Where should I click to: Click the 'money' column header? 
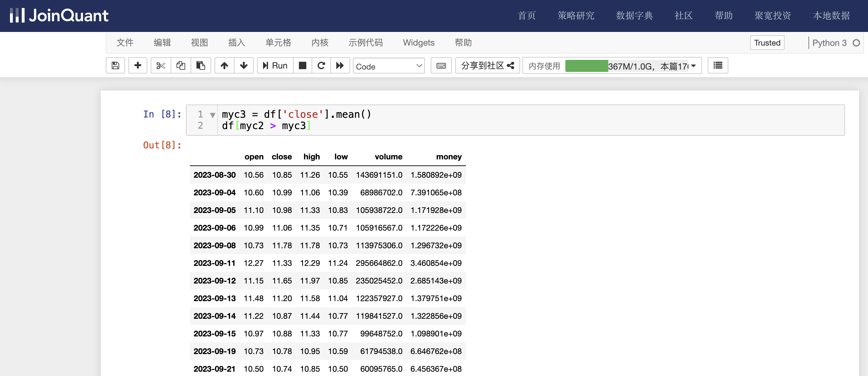[x=449, y=157]
